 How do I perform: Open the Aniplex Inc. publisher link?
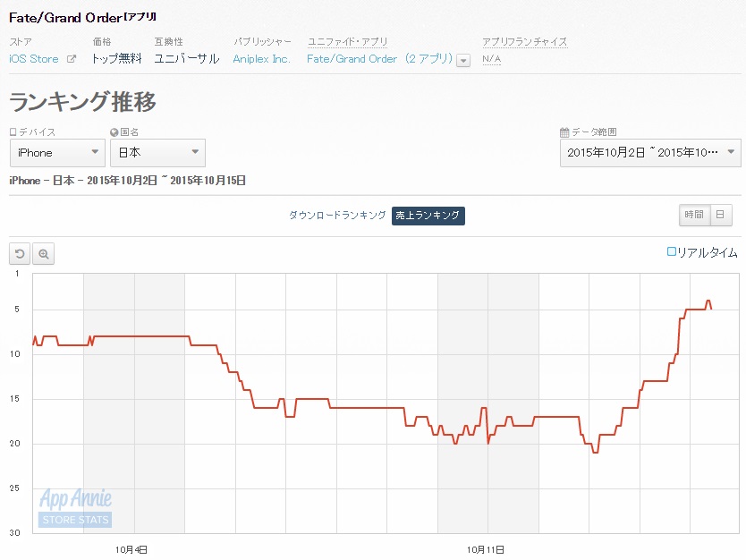262,59
